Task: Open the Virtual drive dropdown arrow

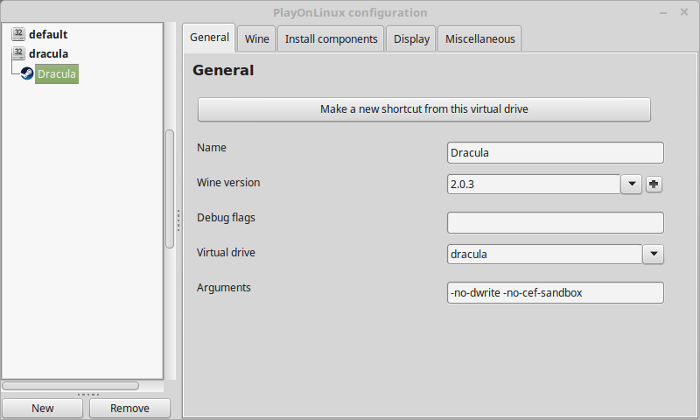Action: [654, 254]
